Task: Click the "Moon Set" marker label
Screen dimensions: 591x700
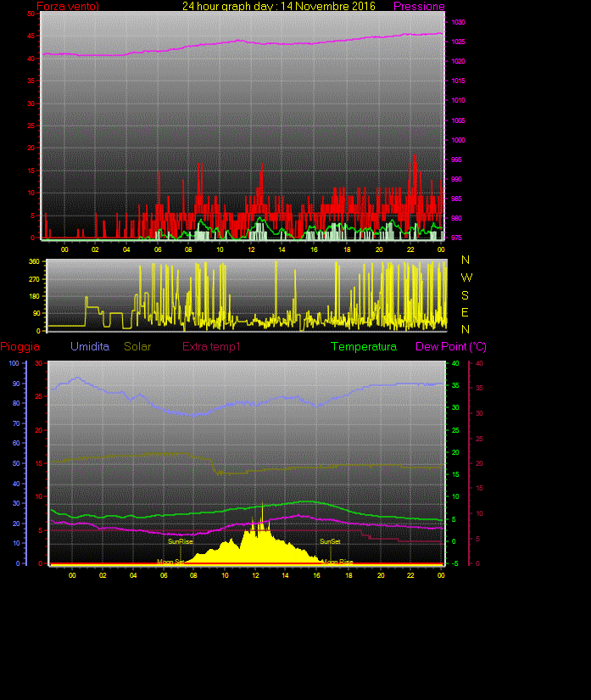Action: [170, 562]
